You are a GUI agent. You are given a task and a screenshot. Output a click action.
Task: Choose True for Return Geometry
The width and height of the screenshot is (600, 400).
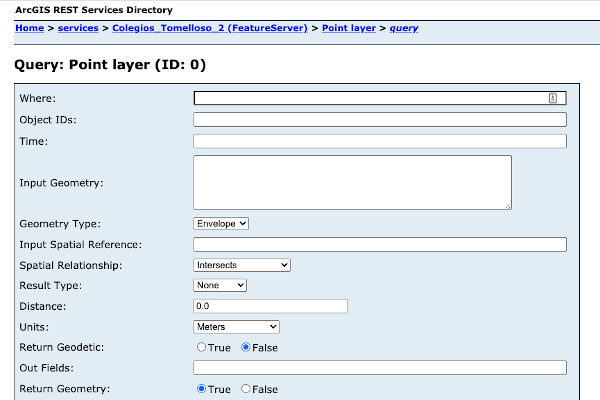[x=202, y=389]
